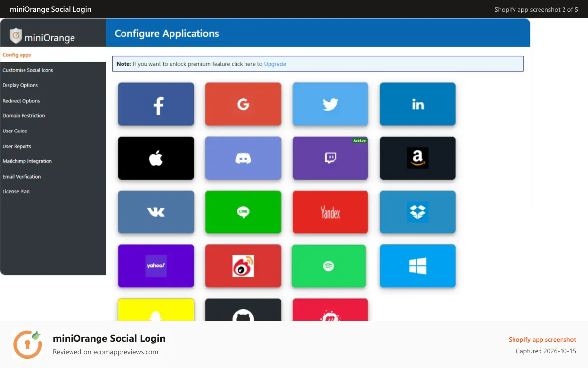Image resolution: width=588 pixels, height=368 pixels.
Task: Open the Meetup application tile
Action: point(330,310)
